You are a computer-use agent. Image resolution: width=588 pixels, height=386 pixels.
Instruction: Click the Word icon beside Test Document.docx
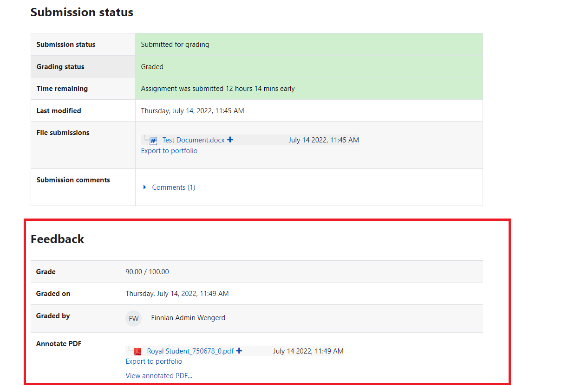click(x=153, y=141)
